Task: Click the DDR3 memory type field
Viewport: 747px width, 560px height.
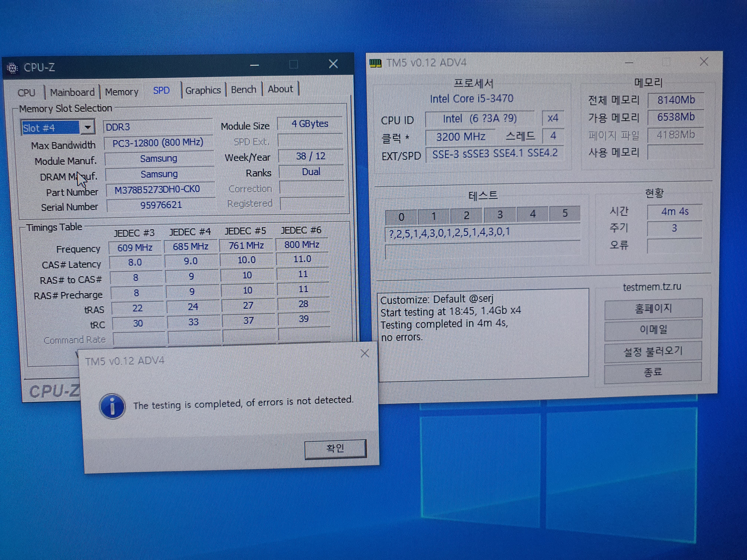Action: click(x=158, y=127)
